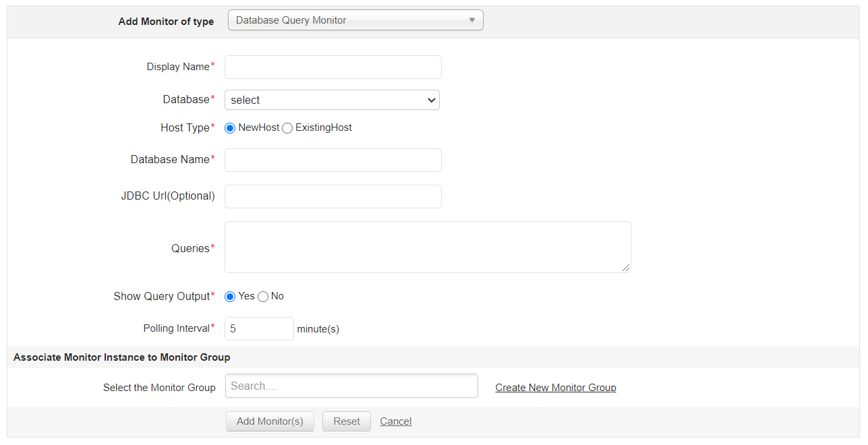Focus the Database Name input box
868x445 pixels.
(x=332, y=160)
